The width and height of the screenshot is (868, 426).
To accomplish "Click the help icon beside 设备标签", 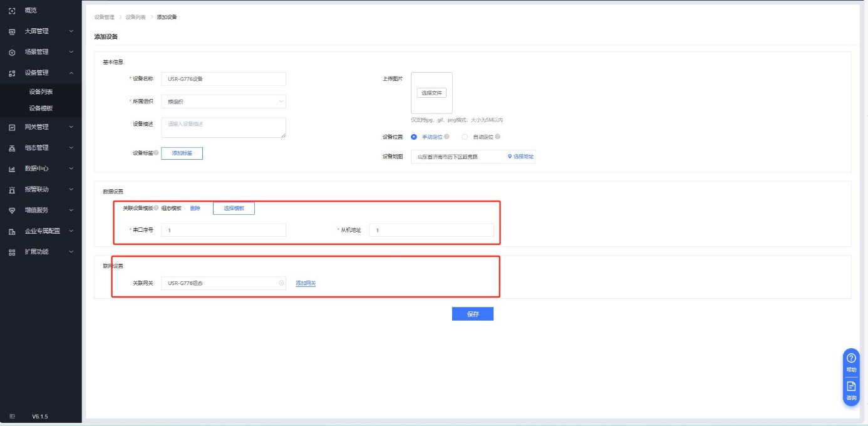I will pyautogui.click(x=156, y=153).
